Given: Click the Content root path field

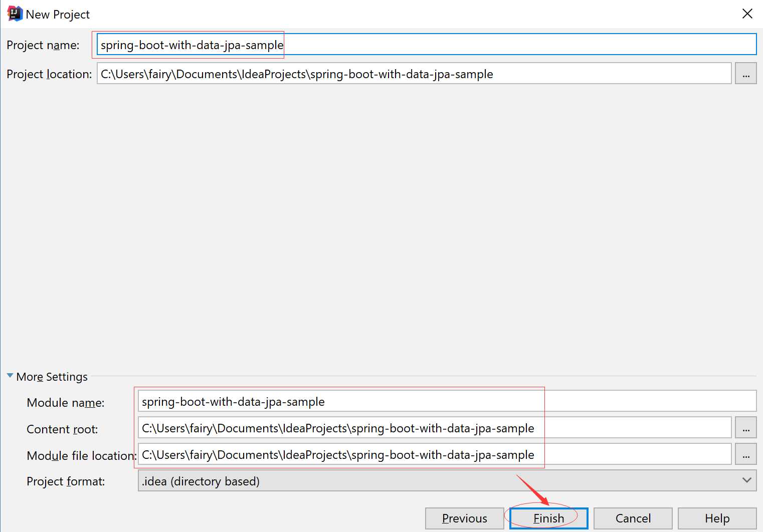Looking at the screenshot, I should pyautogui.click(x=435, y=428).
